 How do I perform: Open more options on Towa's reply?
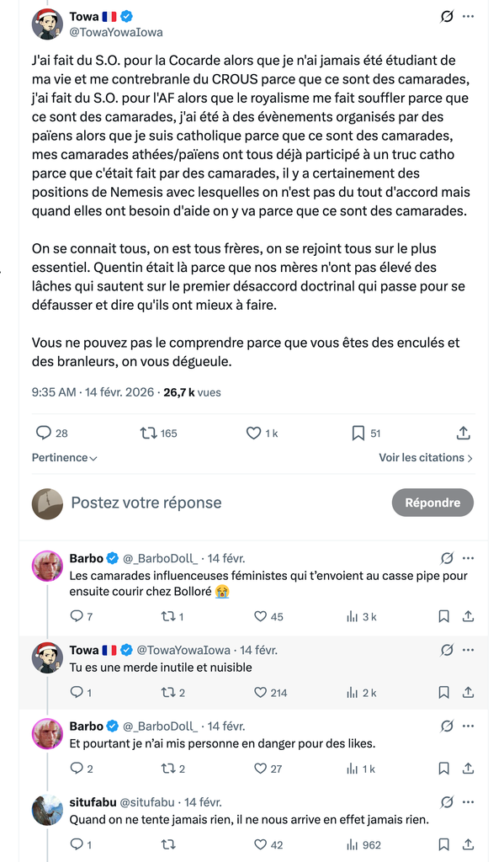click(469, 651)
